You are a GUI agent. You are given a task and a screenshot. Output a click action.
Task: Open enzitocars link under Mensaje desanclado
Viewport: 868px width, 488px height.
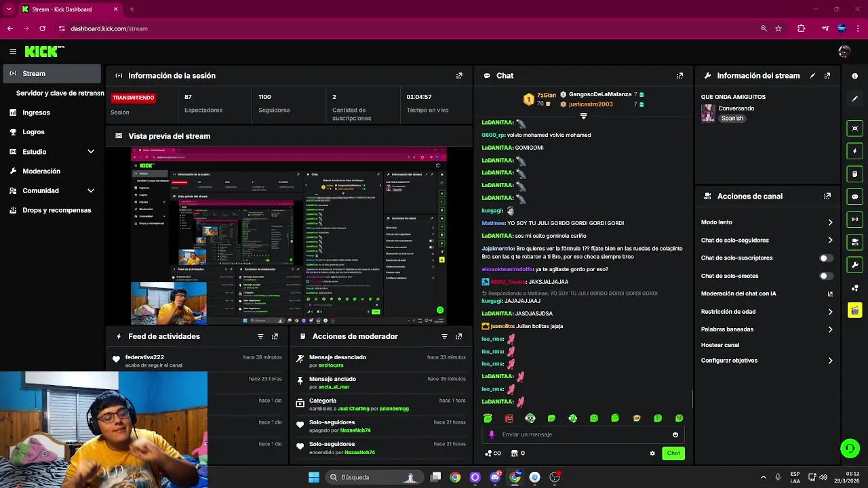[331, 365]
